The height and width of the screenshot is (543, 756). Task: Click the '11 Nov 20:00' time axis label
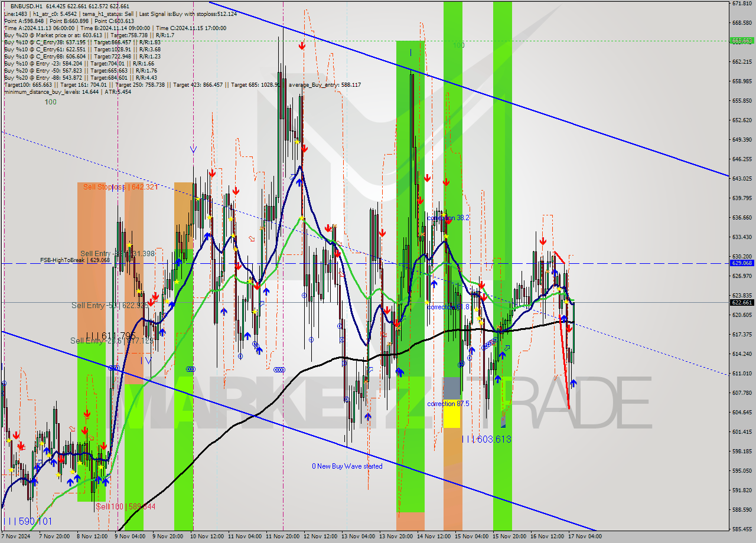[x=282, y=537]
